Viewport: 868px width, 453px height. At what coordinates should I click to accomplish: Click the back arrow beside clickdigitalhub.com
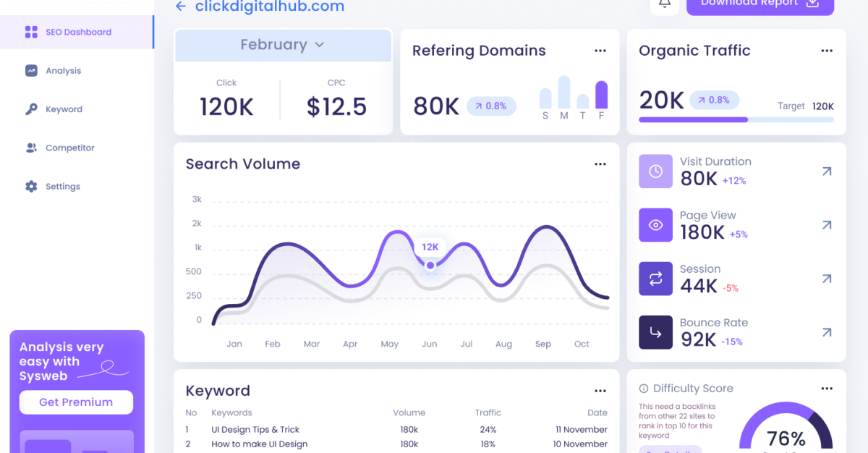pos(181,7)
